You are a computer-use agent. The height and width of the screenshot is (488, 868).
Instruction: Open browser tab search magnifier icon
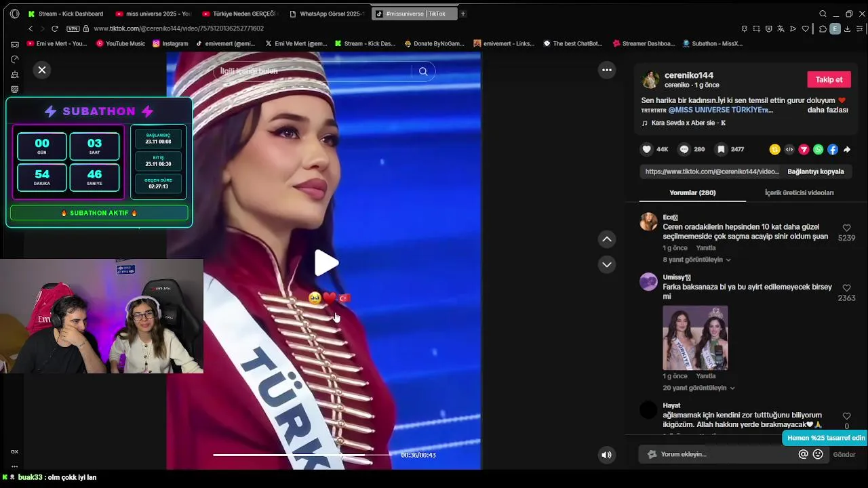[823, 14]
